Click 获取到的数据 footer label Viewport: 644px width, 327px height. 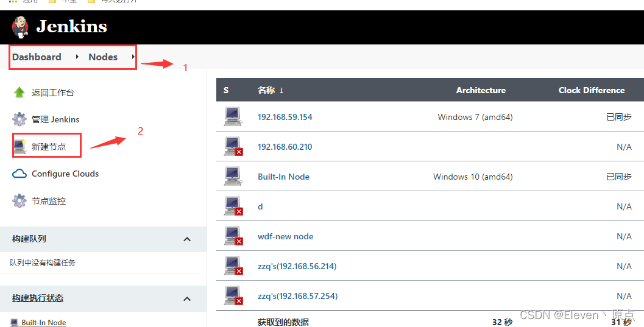click(283, 323)
